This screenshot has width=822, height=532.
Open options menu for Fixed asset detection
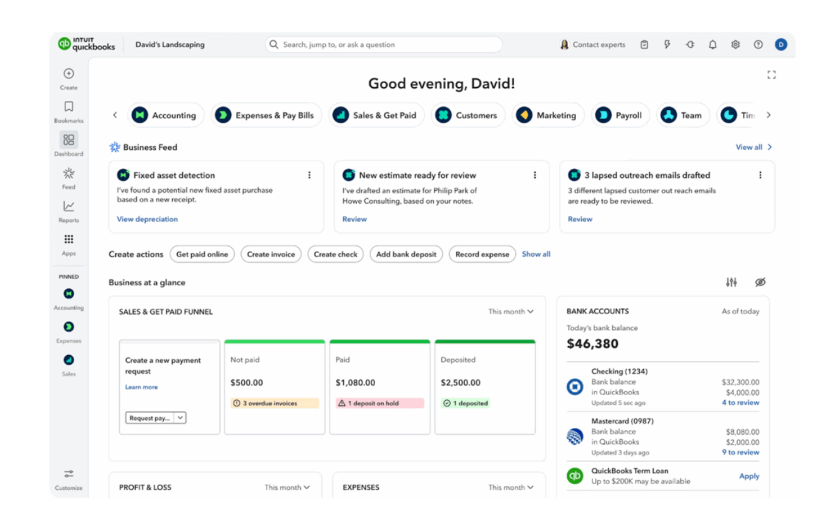coord(309,175)
